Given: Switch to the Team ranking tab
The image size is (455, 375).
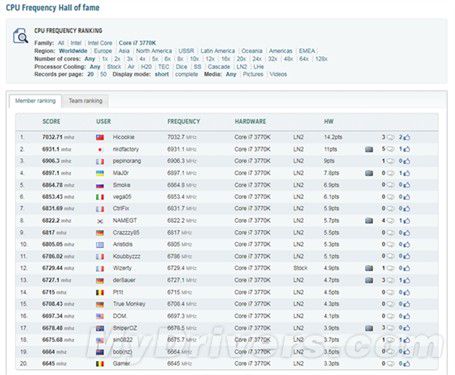Looking at the screenshot, I should point(85,101).
